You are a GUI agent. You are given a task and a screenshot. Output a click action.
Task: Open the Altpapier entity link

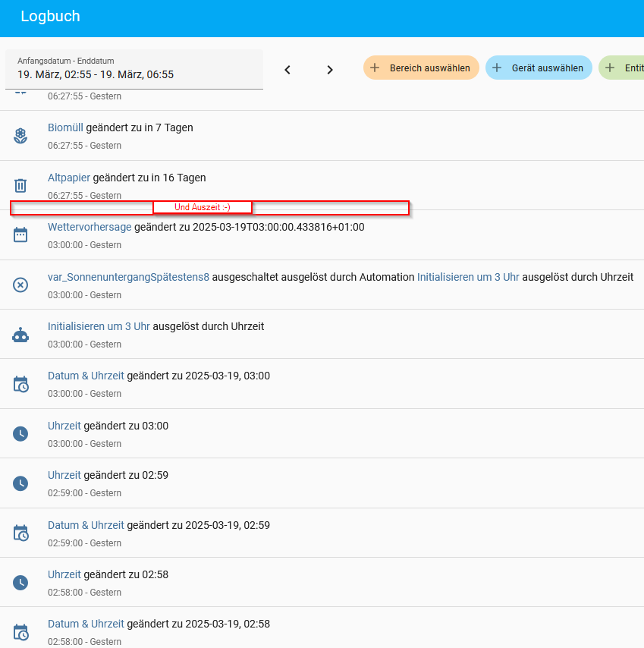[69, 178]
